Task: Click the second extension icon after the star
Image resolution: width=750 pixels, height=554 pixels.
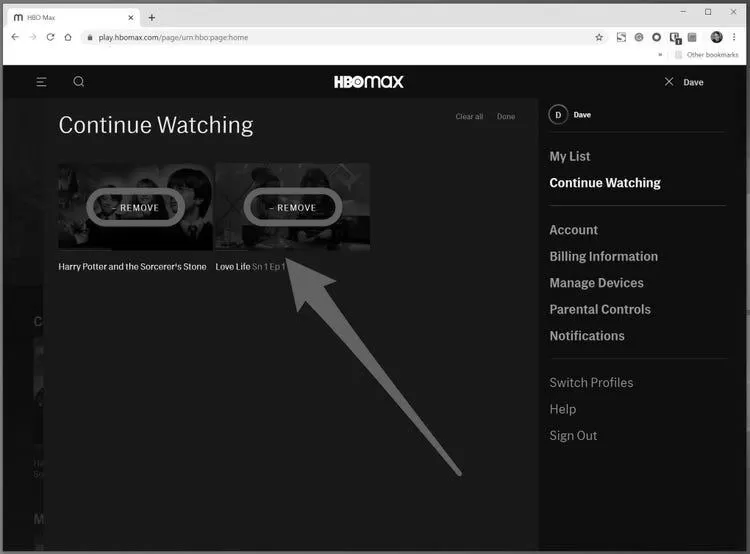Action: click(x=639, y=37)
